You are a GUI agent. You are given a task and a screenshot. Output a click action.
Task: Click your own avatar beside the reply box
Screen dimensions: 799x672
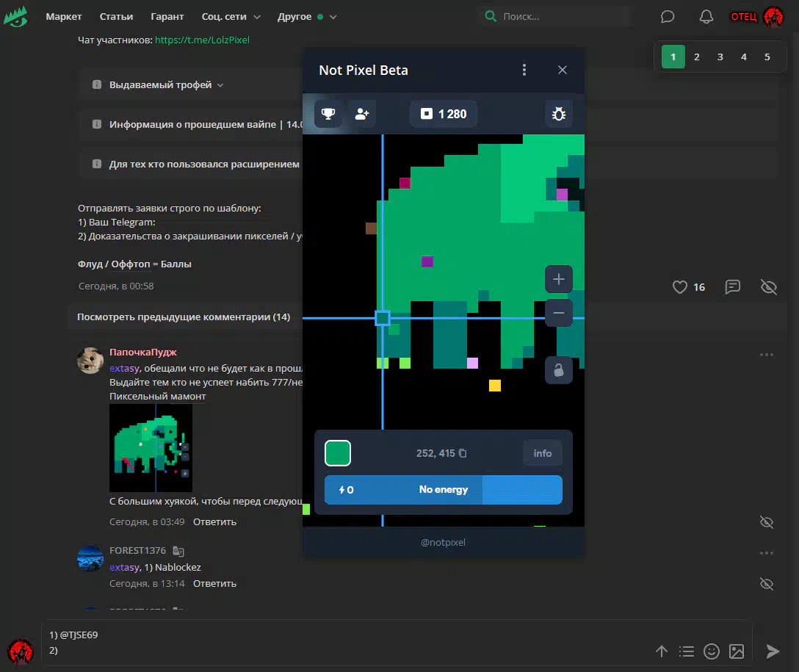point(21,651)
